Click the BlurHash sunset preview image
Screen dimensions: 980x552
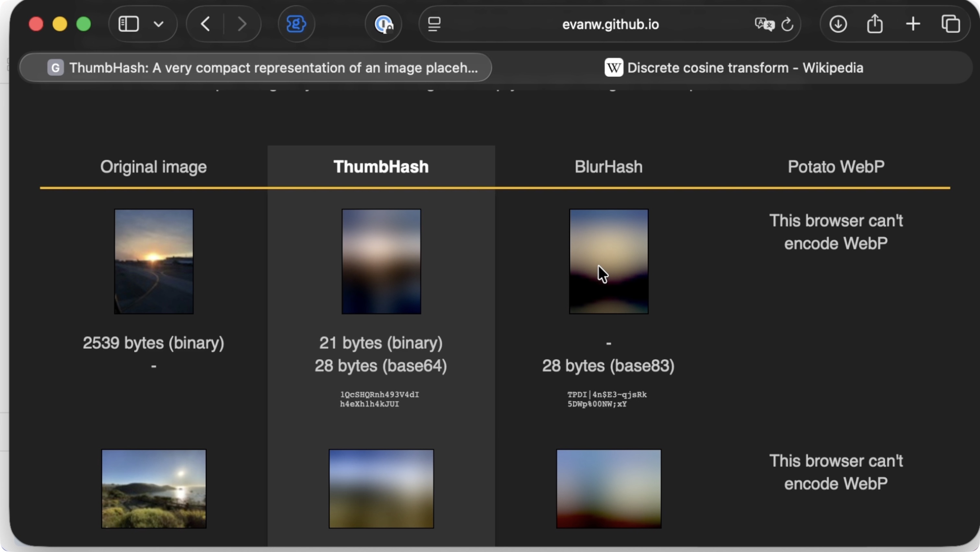coord(609,261)
